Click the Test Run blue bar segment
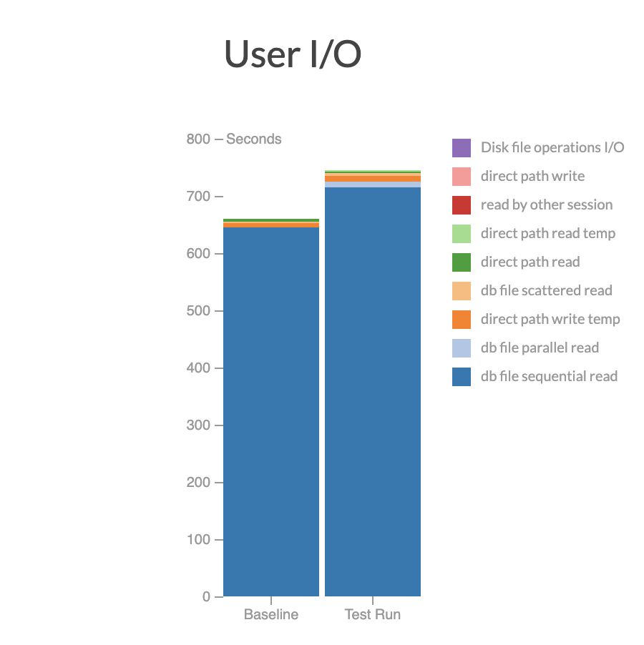Screen dimensions: 644x645 [373, 392]
